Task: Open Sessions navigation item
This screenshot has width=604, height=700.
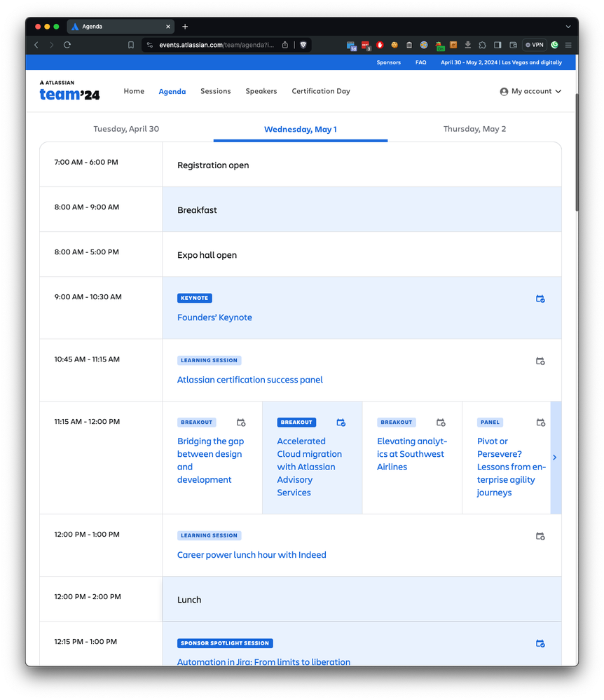Action: coord(216,91)
